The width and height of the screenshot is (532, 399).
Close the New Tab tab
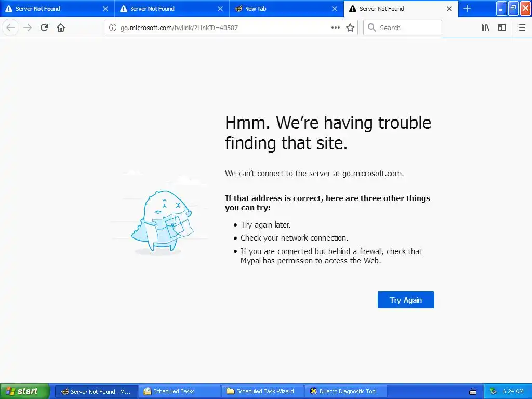335,9
